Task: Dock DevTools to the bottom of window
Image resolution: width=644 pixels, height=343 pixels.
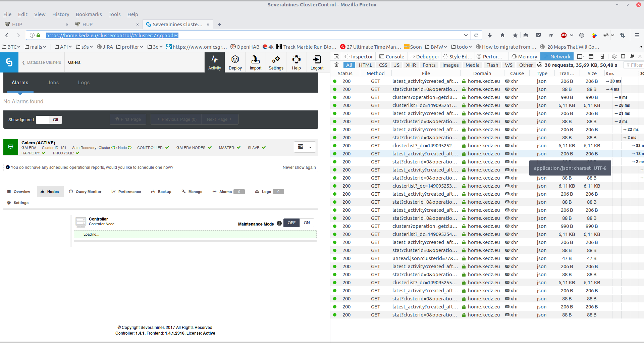Action: 623,56
